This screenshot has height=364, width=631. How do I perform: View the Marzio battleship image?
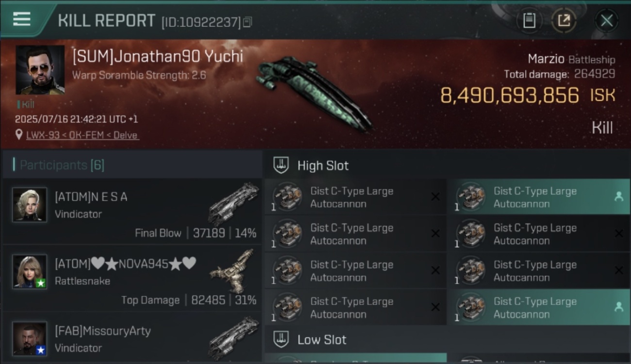coord(313,92)
